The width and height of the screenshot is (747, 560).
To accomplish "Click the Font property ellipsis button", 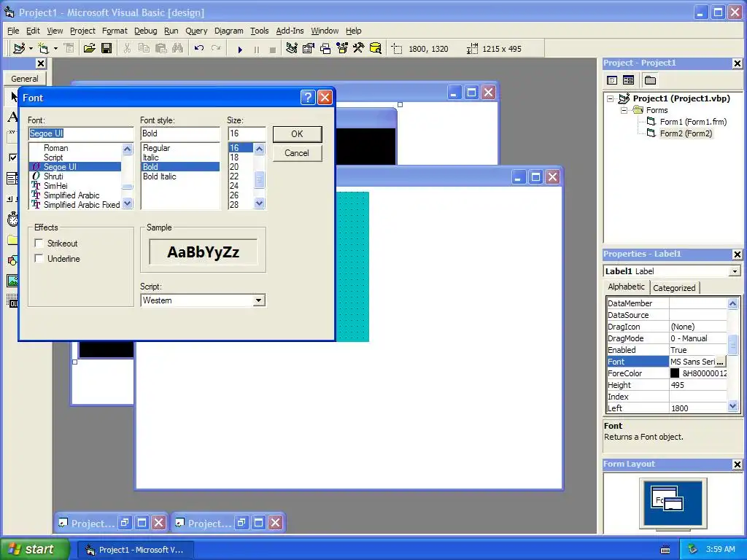I will (x=720, y=362).
